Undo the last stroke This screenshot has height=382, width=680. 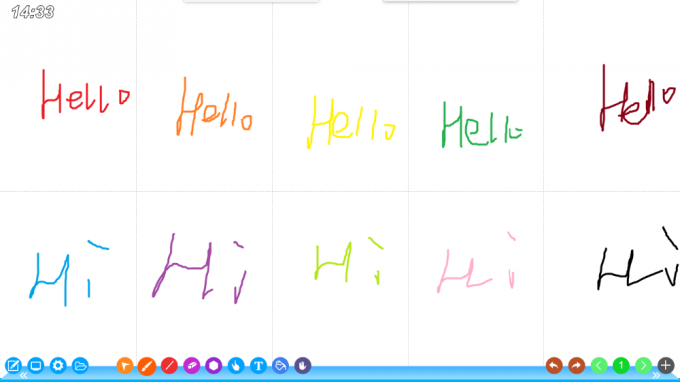554,366
